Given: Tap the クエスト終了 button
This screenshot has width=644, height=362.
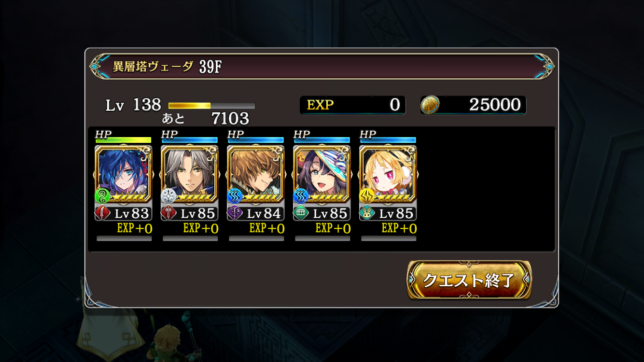Looking at the screenshot, I should point(469,280).
